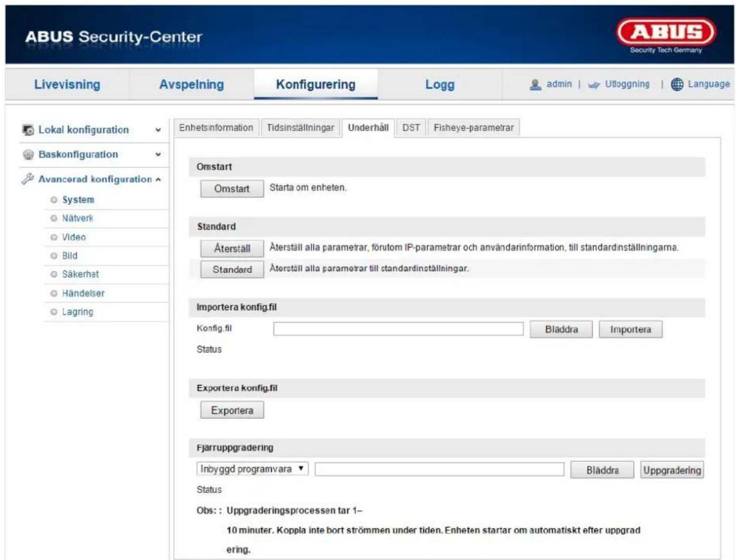This screenshot has width=736, height=560.
Task: Open Video settings in the sidebar
Action: pos(74,237)
